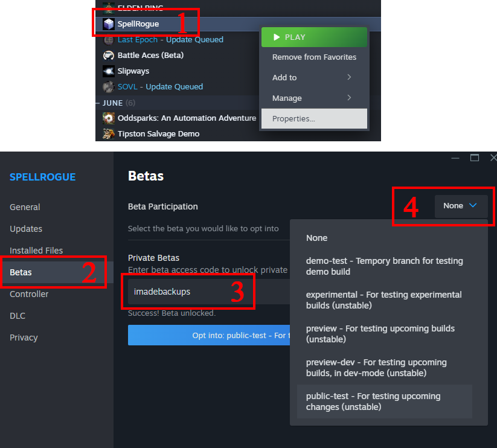This screenshot has height=448, width=497.
Task: Minimize the SpellRogue properties window
Action: click(455, 158)
